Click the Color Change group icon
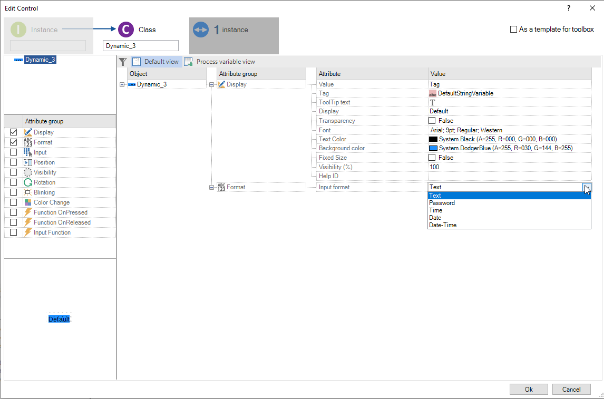Image resolution: width=605 pixels, height=400 pixels. click(28, 203)
